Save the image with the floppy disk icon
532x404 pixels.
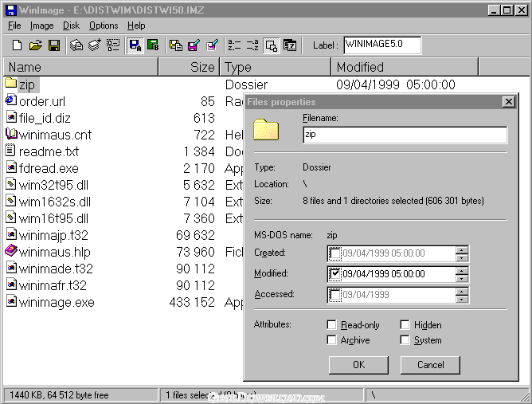(x=54, y=45)
